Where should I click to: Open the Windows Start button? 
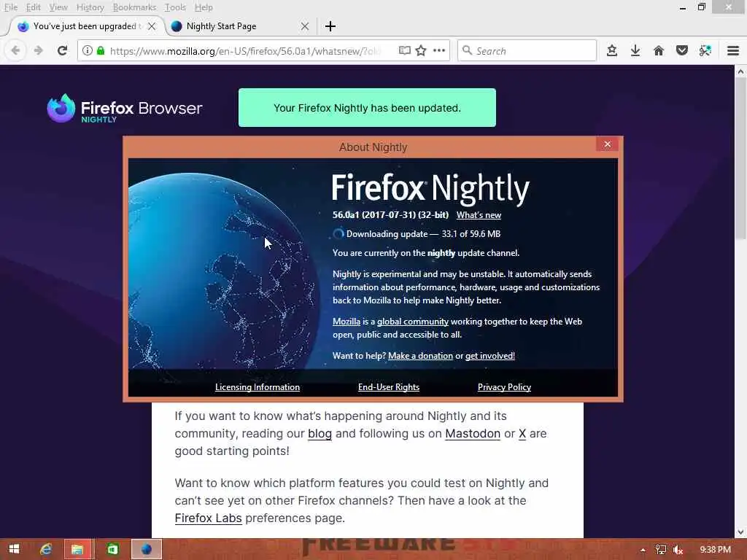pyautogui.click(x=14, y=549)
